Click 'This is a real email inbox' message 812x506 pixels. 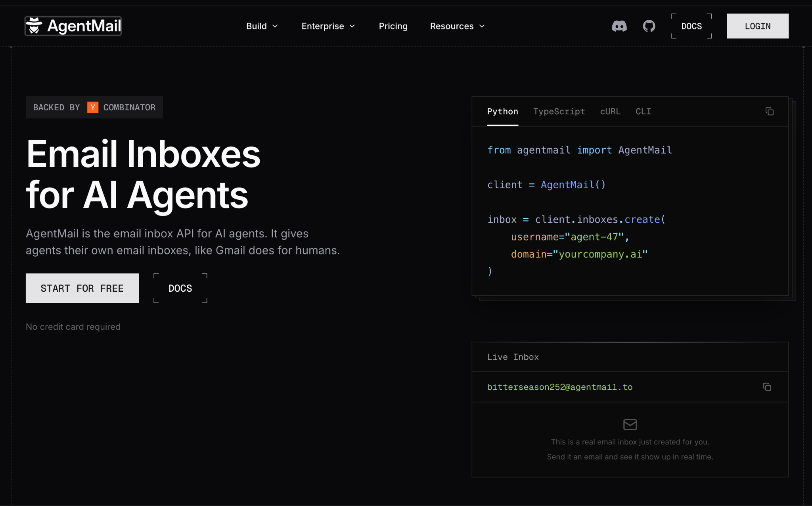[x=630, y=442]
